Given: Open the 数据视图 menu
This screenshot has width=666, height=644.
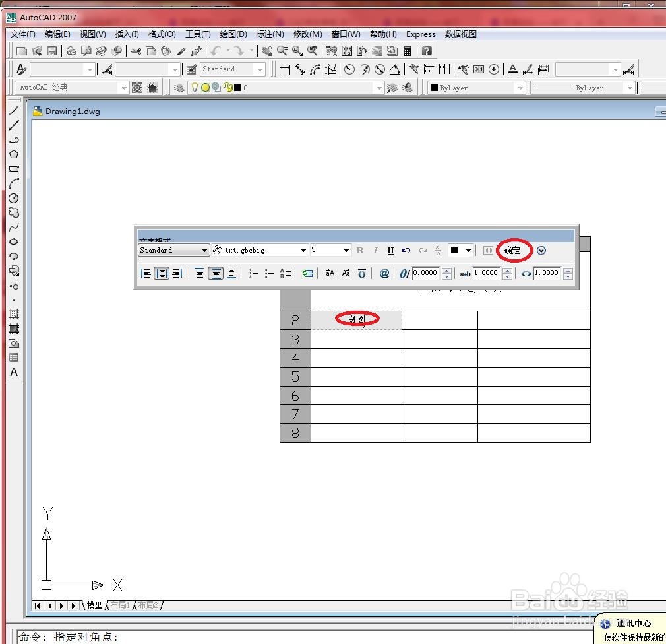Looking at the screenshot, I should point(460,34).
